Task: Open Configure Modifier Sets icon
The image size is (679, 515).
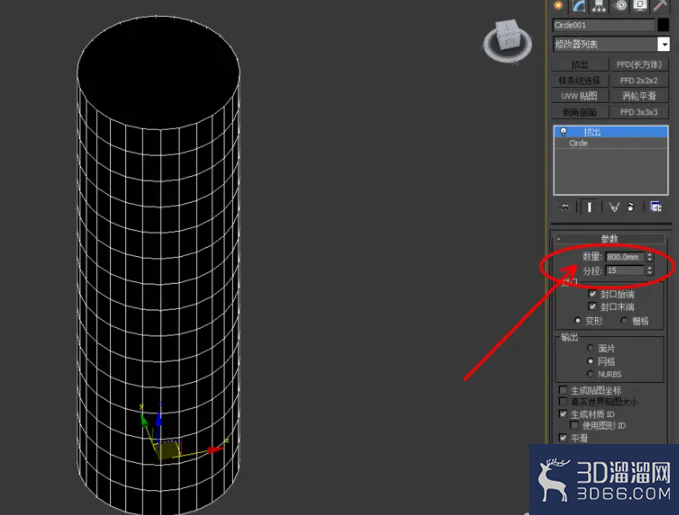Action: pos(656,207)
